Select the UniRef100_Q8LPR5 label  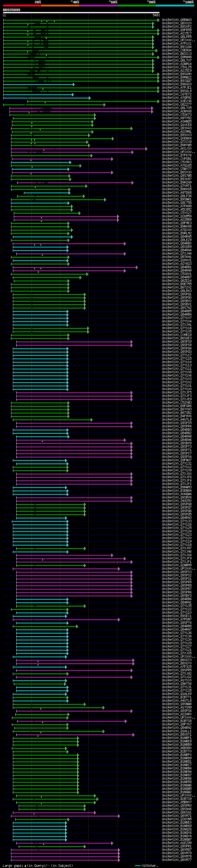(177, 37)
